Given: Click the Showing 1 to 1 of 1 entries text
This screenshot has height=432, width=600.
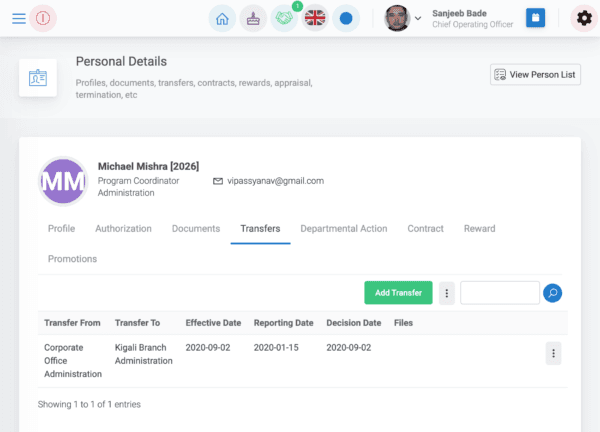Looking at the screenshot, I should tap(89, 404).
